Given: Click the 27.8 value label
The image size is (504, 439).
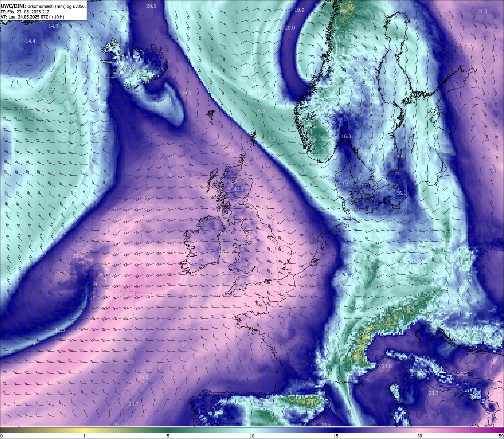Looking at the screenshot, I should pyautogui.click(x=78, y=256).
